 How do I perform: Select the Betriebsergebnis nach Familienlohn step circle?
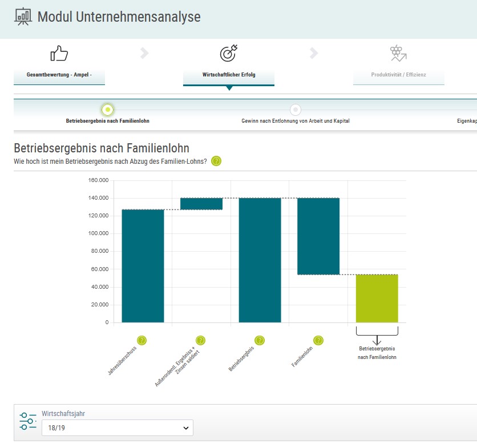point(107,110)
